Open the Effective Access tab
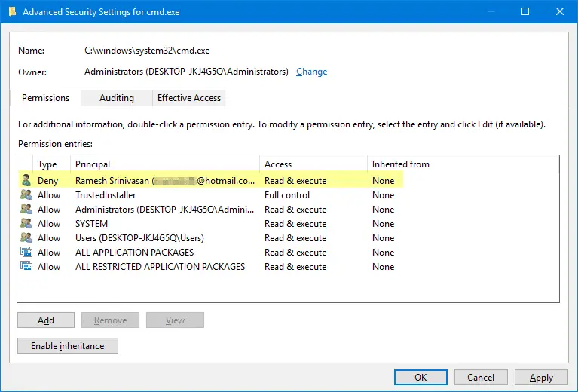 [188, 98]
